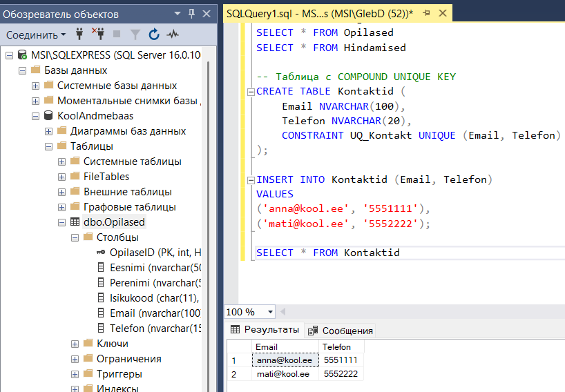Switch to the Результаты tab
The height and width of the screenshot is (392, 565).
[265, 329]
